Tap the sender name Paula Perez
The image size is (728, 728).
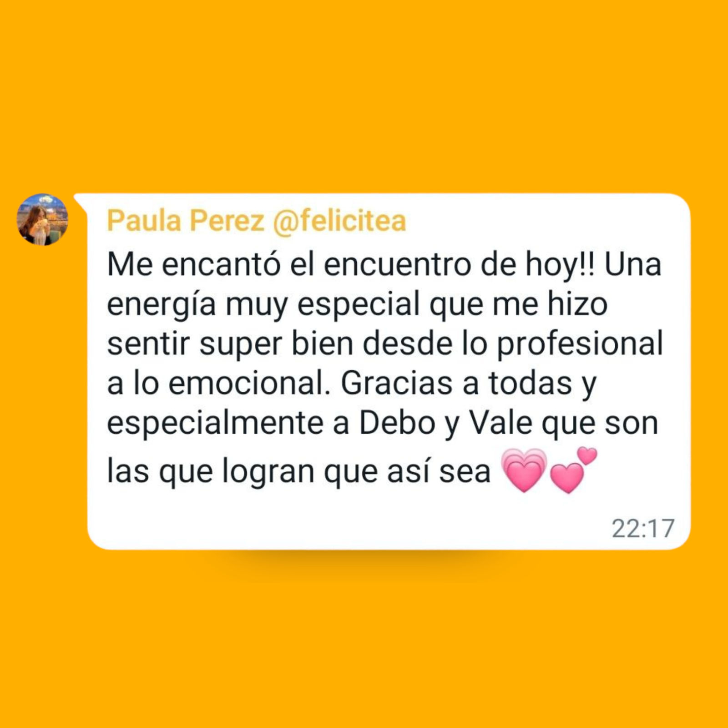point(186,221)
